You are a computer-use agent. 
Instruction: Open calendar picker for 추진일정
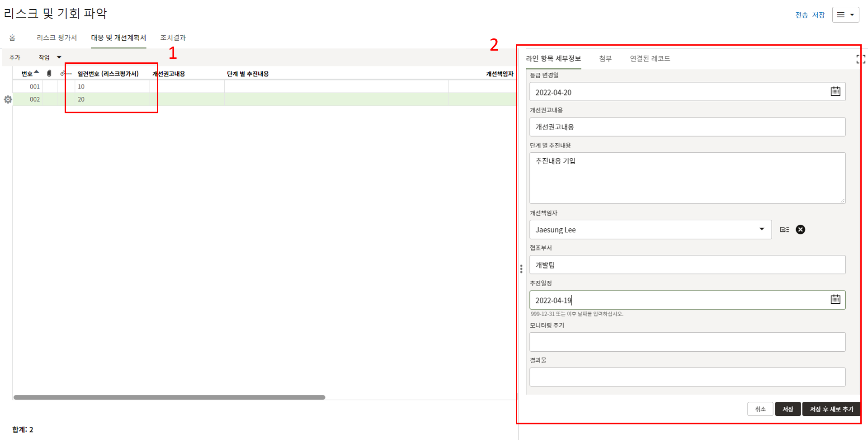click(x=835, y=300)
